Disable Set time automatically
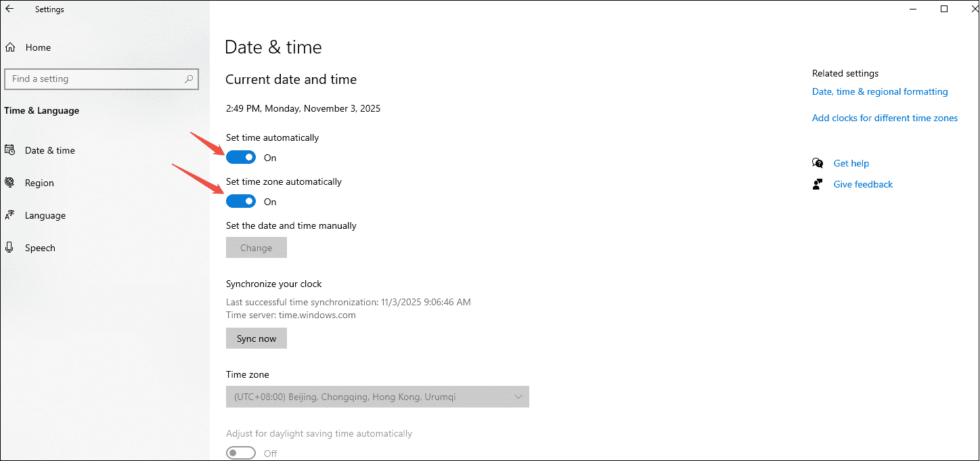This screenshot has width=980, height=461. tap(241, 156)
